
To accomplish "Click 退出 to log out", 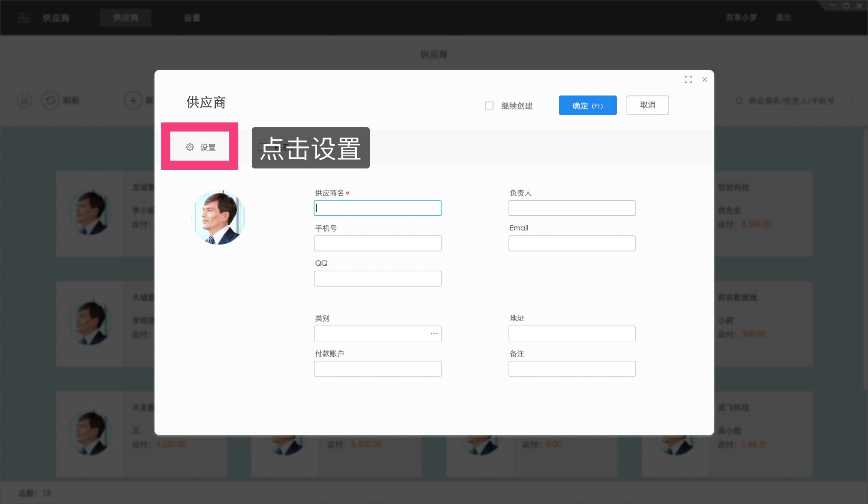I will click(783, 17).
